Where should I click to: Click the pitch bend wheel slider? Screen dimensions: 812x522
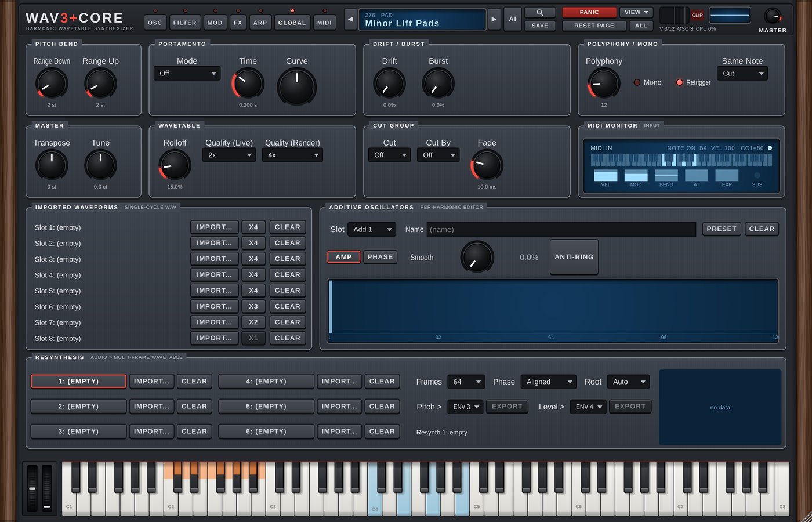(32, 488)
